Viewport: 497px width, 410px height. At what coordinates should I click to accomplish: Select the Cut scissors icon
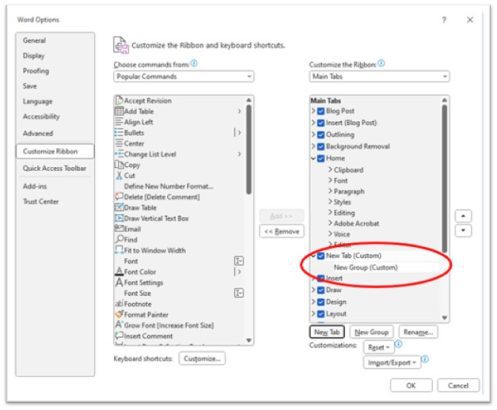[119, 175]
